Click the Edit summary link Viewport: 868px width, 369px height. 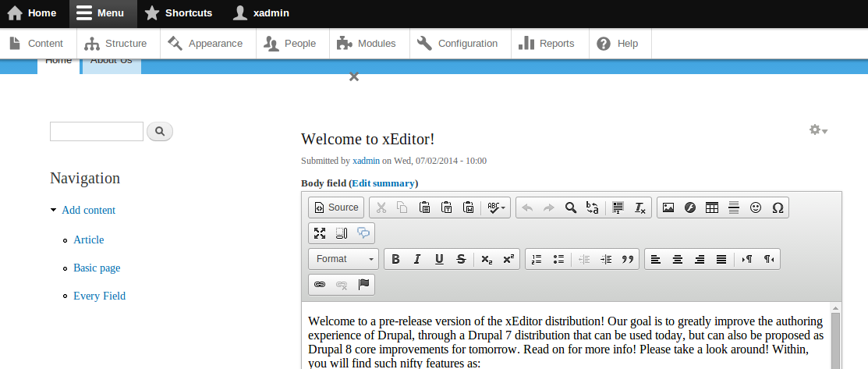point(383,183)
